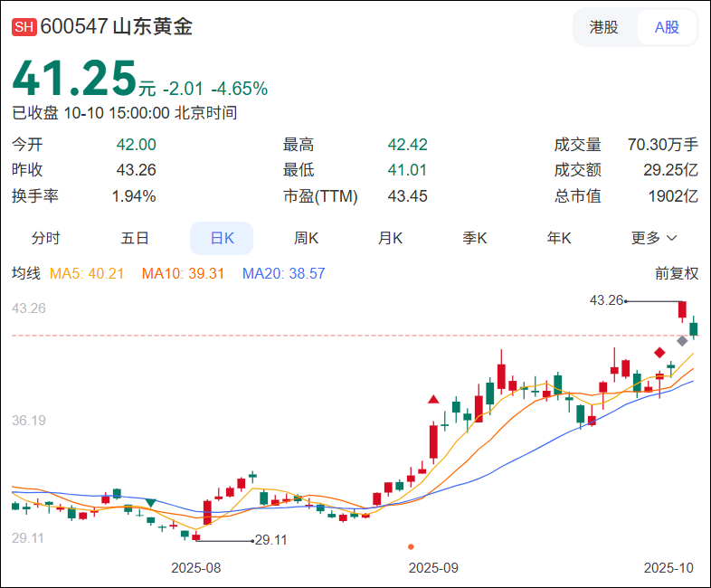Switch to 年K chart tab

pyautogui.click(x=559, y=238)
